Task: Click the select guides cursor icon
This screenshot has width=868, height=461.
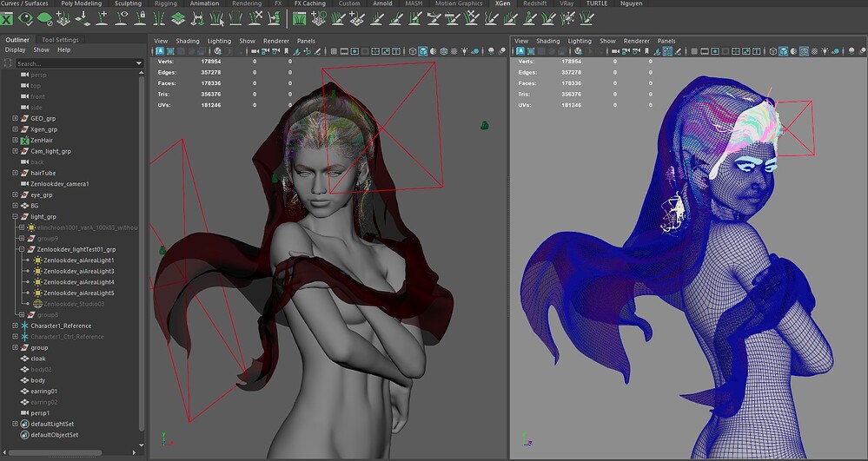Action: [215, 19]
